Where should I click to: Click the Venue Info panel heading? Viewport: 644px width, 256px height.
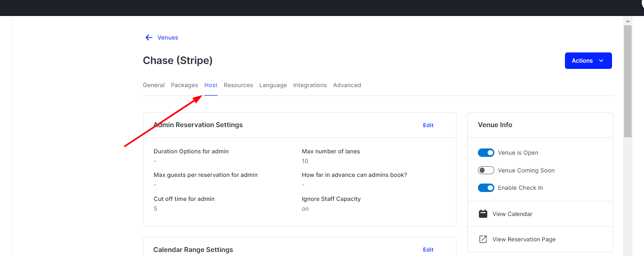click(495, 125)
